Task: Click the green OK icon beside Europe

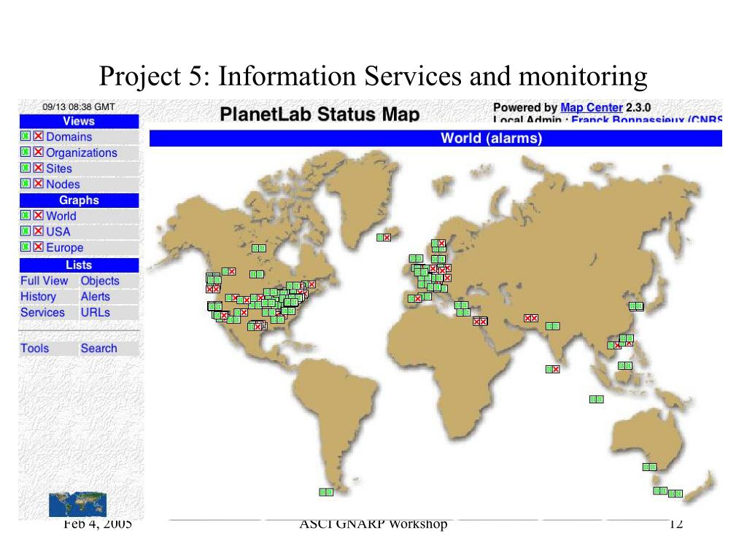Action: click(x=26, y=246)
